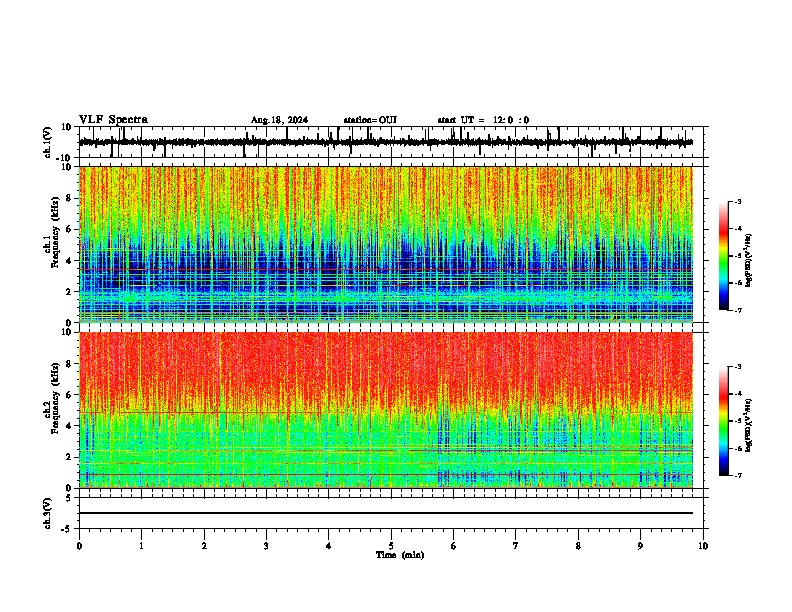Click the '-3' label on ch.2 colorbar
The height and width of the screenshot is (612, 792).
738,367
